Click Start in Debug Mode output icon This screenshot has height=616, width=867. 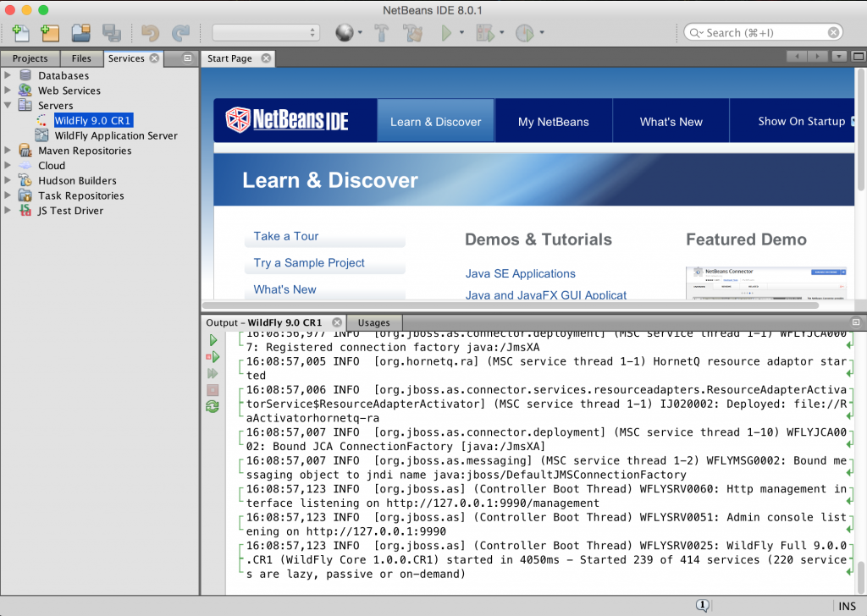tap(213, 357)
